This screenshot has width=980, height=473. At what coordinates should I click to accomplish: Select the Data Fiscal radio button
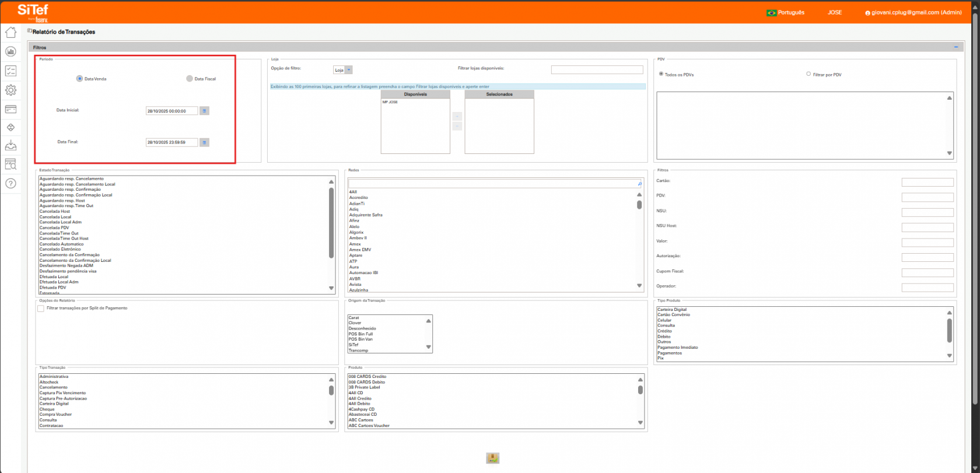190,79
